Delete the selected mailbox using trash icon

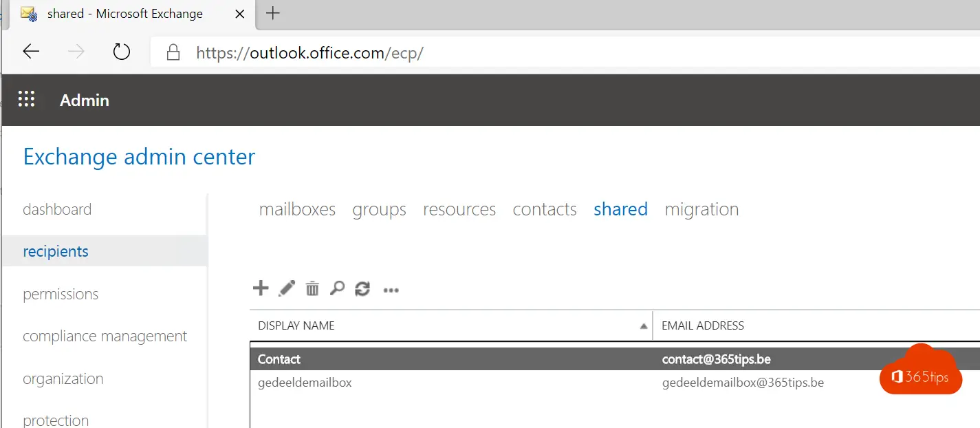pos(312,288)
